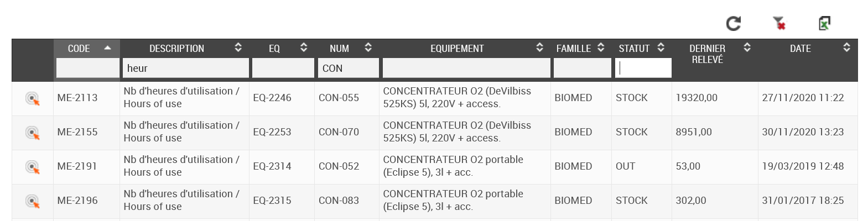This screenshot has width=868, height=221.
Task: Export table to Excel icon
Action: tap(824, 23)
